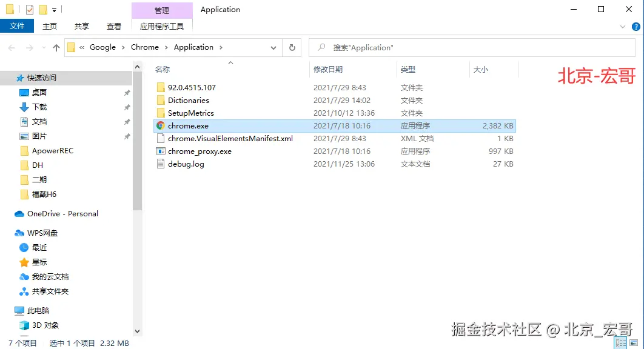
Task: Sort files by 修改日期 column header
Action: [327, 70]
